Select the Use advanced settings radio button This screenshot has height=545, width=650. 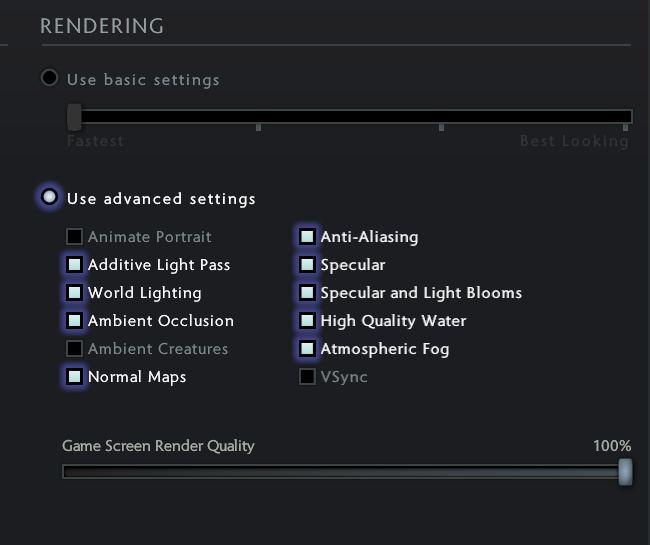tap(49, 197)
